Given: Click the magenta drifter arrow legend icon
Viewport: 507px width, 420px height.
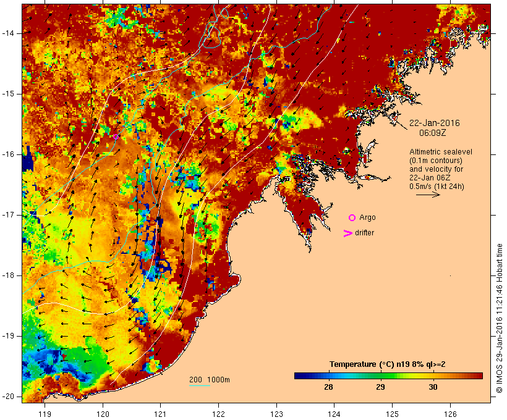Looking at the screenshot, I should coord(347,233).
